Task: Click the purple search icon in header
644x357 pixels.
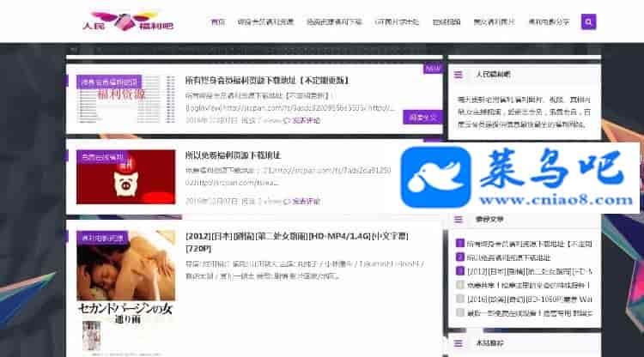Action: [588, 21]
